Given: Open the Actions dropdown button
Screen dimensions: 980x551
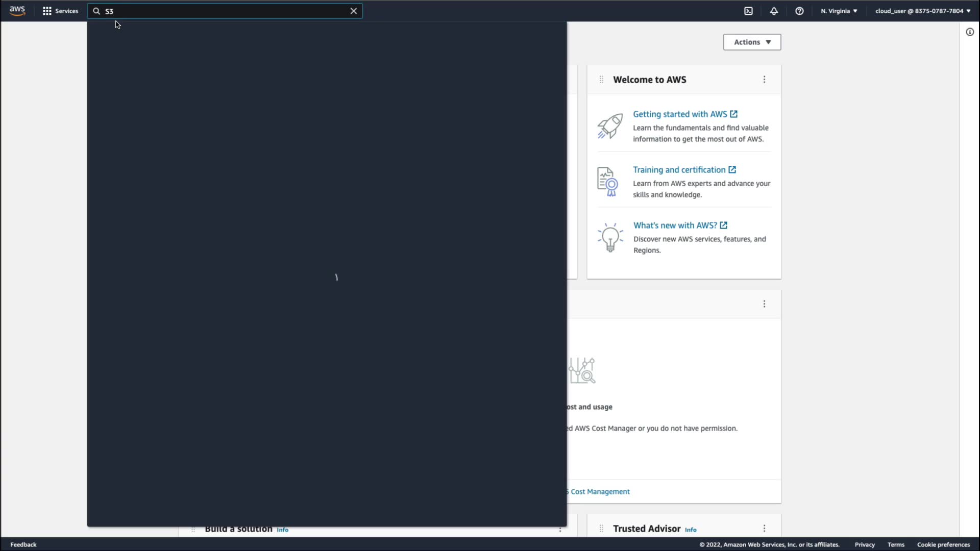Looking at the screenshot, I should pos(752,42).
